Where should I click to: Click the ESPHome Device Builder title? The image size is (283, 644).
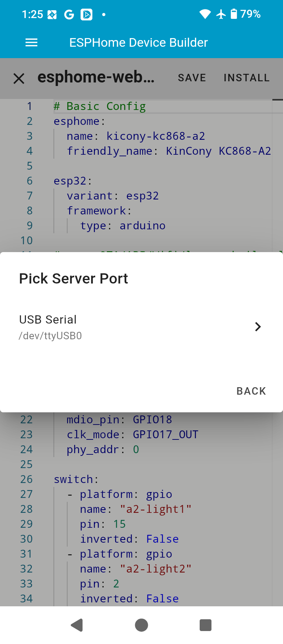[x=138, y=43]
